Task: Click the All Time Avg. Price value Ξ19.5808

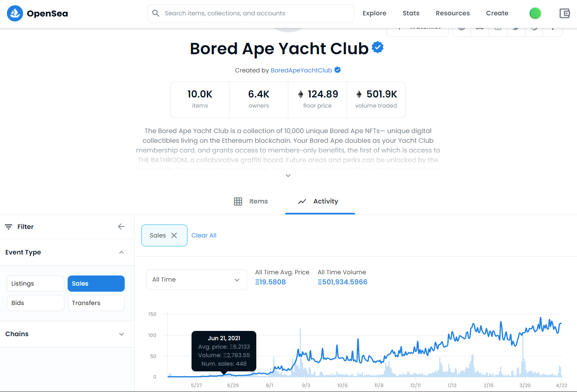Action: (270, 282)
